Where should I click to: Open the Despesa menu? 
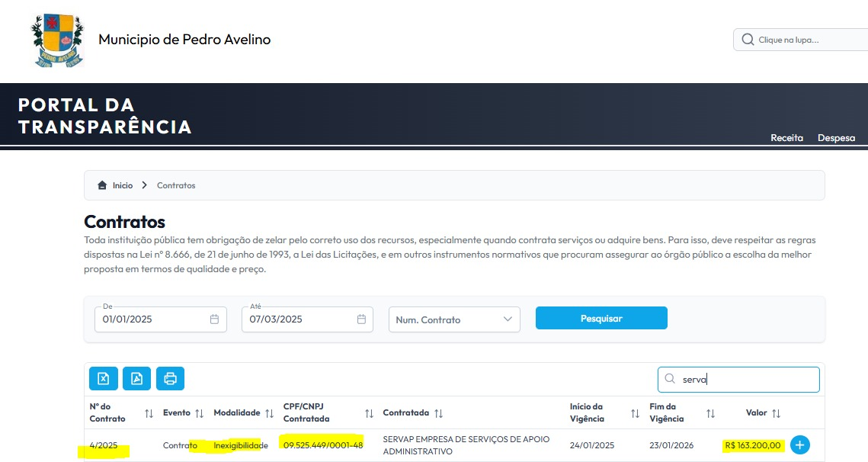pos(837,138)
